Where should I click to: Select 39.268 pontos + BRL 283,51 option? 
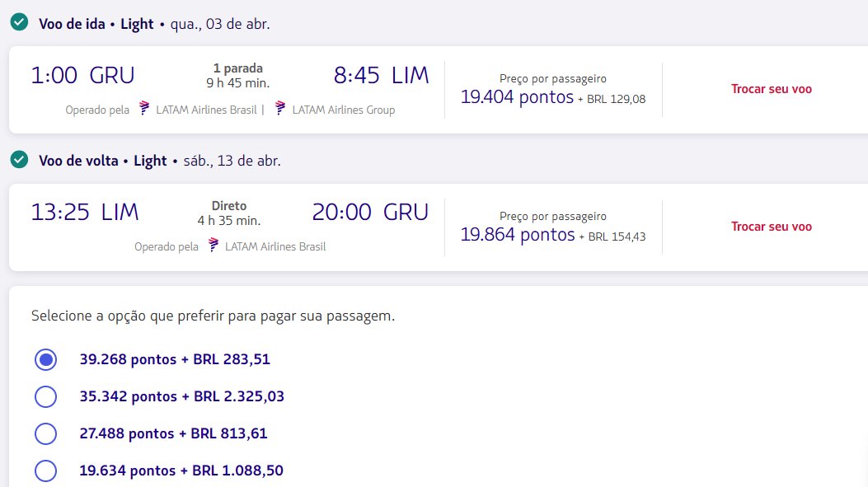(45, 360)
